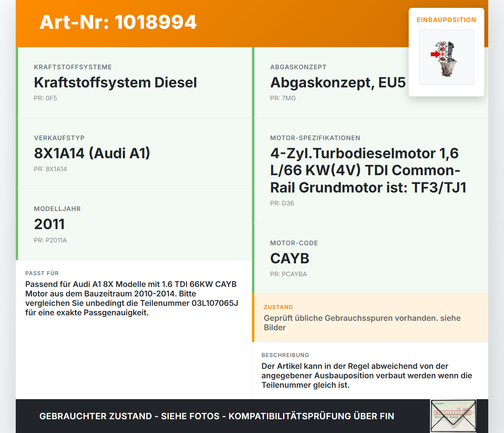Click the VERKAUFSTYP label
The width and height of the screenshot is (504, 433).
[59, 138]
